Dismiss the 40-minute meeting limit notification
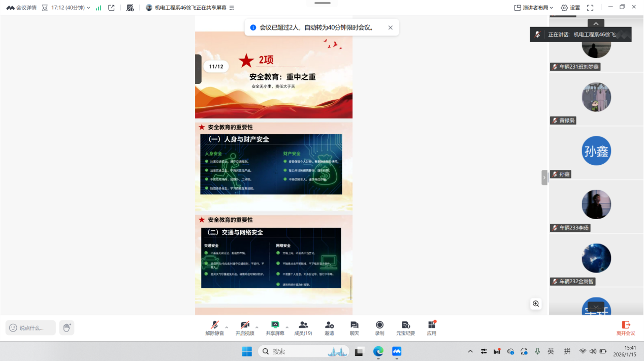The height and width of the screenshot is (361, 644). (390, 28)
